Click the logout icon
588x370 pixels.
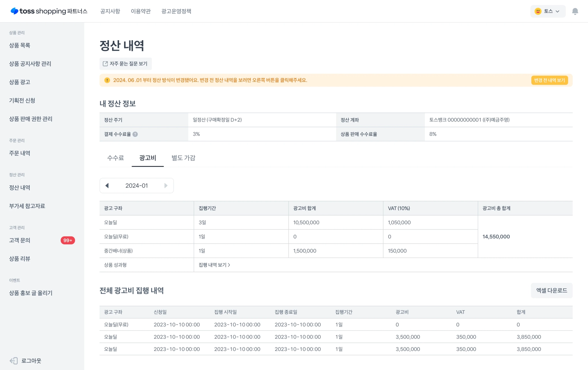click(14, 361)
